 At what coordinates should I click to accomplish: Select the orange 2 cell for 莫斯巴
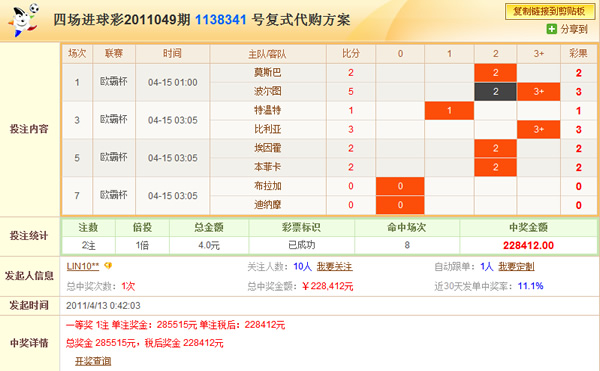coord(496,73)
